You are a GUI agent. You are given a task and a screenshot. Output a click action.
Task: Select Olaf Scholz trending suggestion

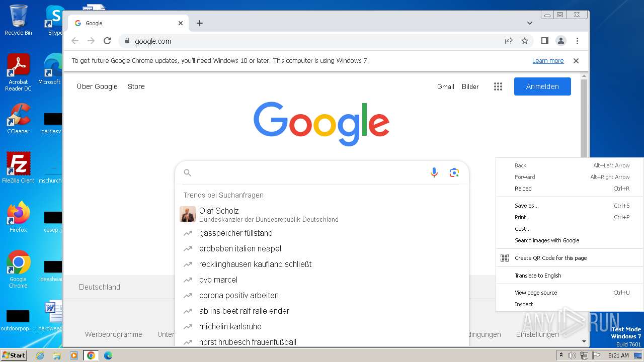tap(322, 215)
